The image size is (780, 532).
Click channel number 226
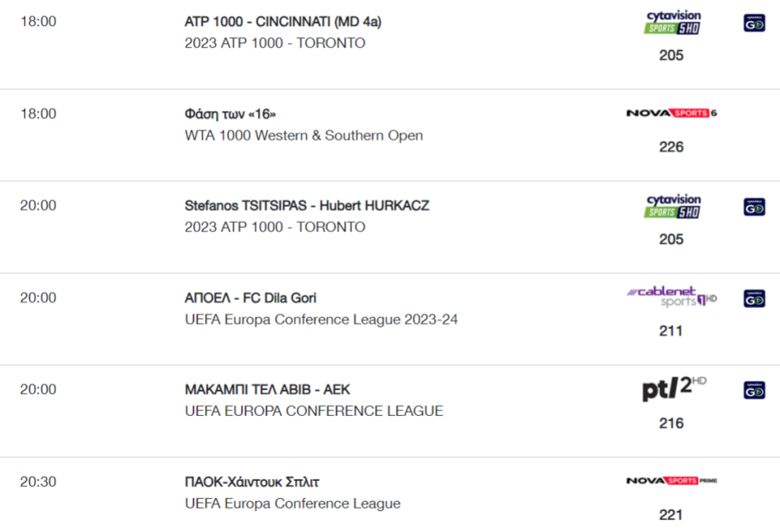click(671, 146)
